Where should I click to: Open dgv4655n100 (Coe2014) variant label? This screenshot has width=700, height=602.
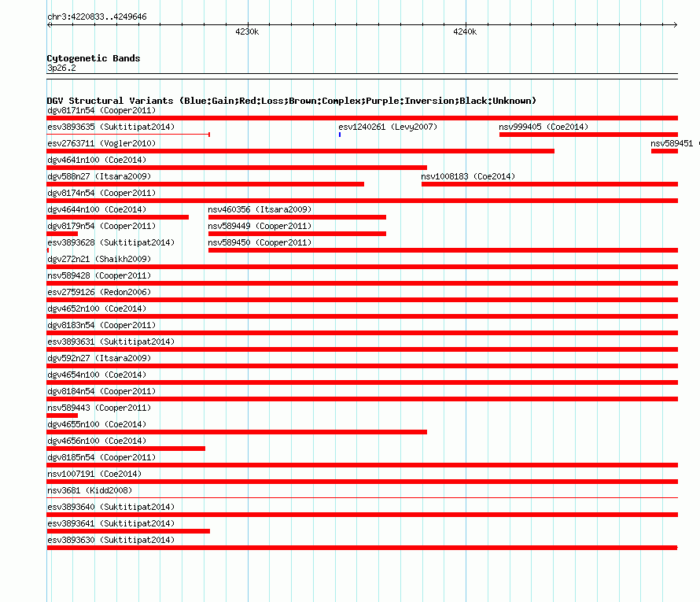click(97, 424)
